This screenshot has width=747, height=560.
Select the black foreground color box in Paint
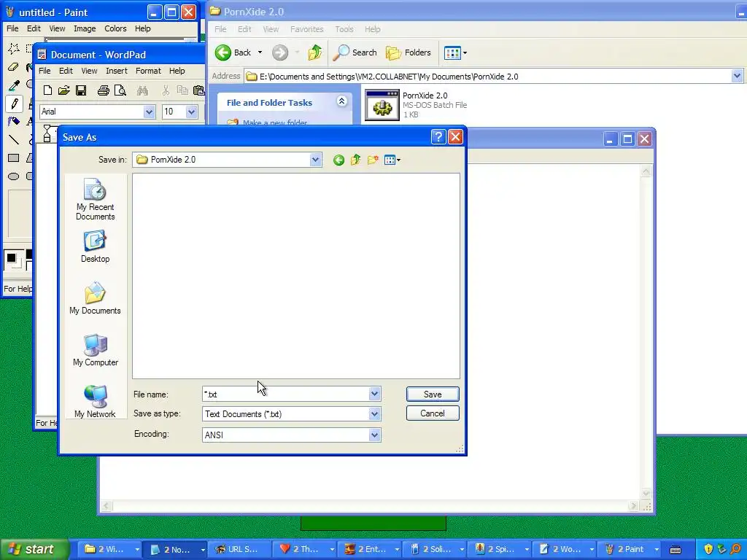(x=12, y=259)
